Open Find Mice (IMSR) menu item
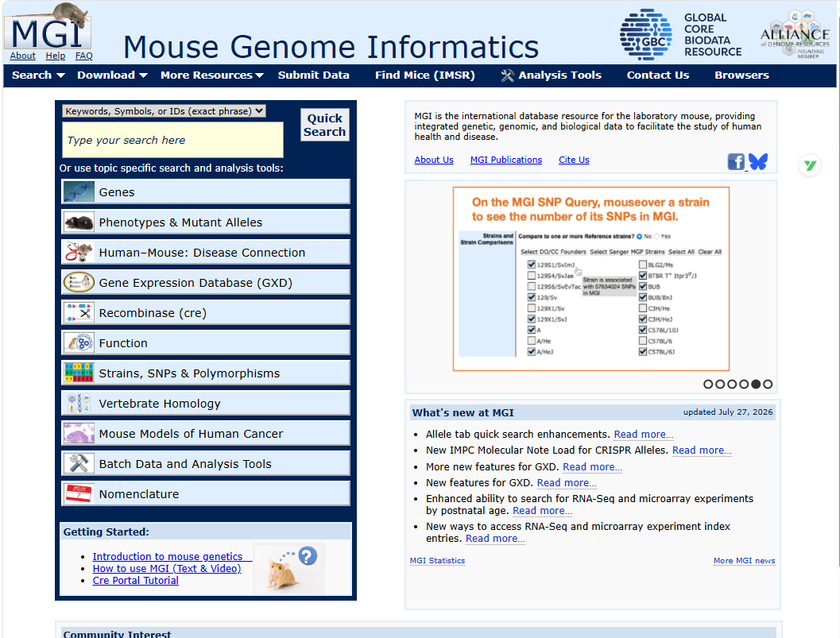The height and width of the screenshot is (638, 840). (x=425, y=75)
